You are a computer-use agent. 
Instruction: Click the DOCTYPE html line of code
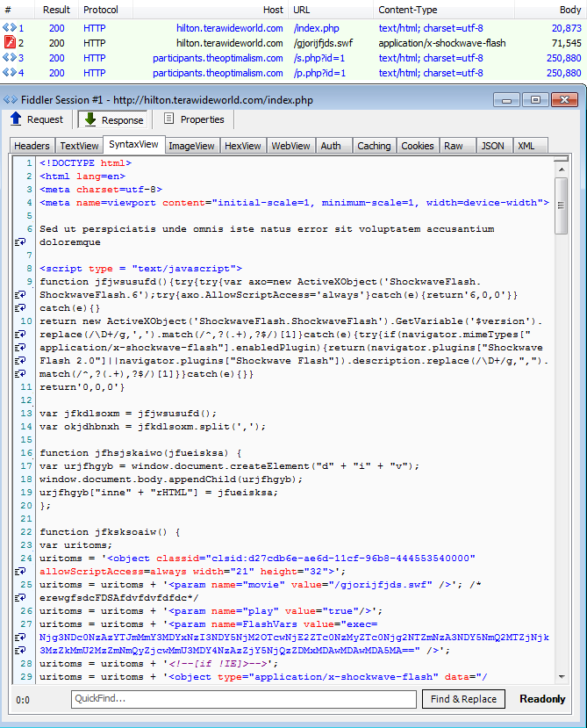[x=85, y=163]
